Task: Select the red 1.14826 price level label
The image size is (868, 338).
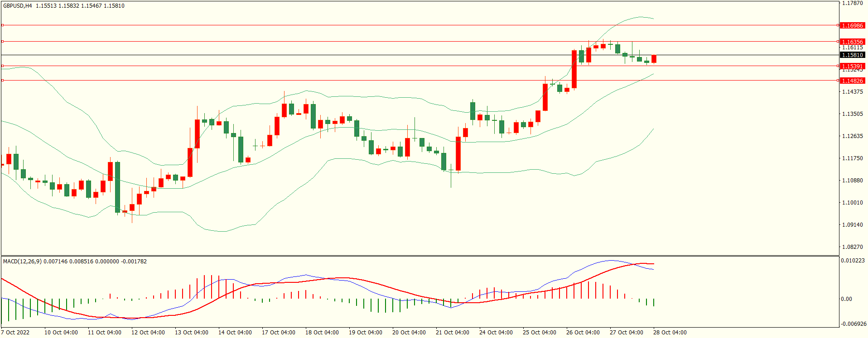Action: click(852, 81)
